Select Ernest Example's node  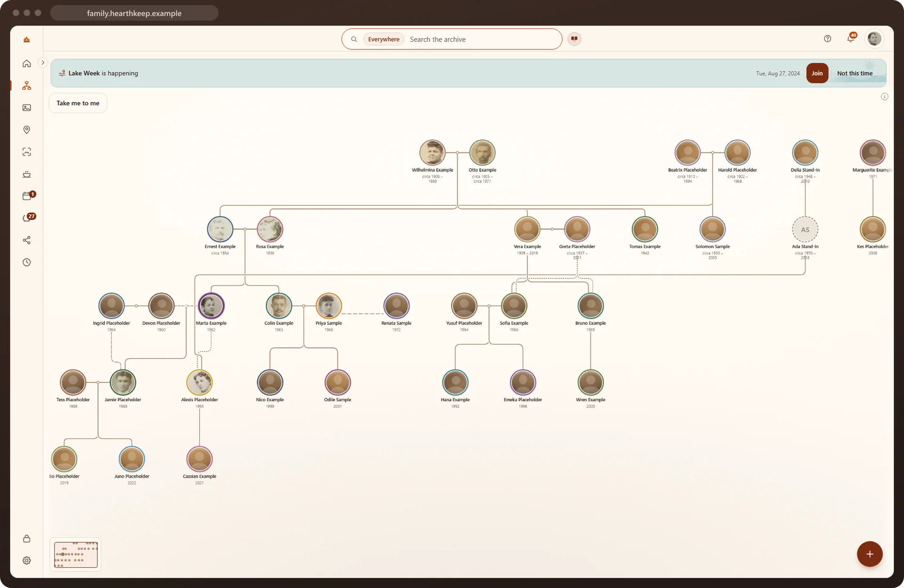220,229
